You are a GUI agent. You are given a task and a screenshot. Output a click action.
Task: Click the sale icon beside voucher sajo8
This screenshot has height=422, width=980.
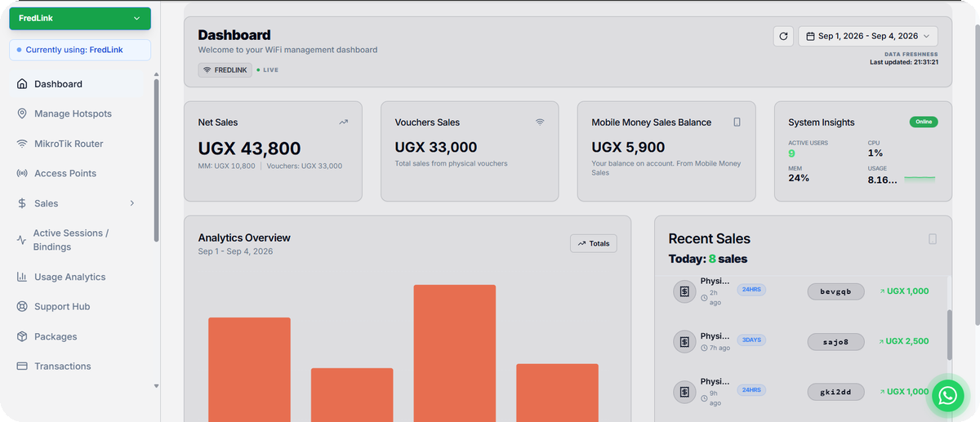coord(684,341)
